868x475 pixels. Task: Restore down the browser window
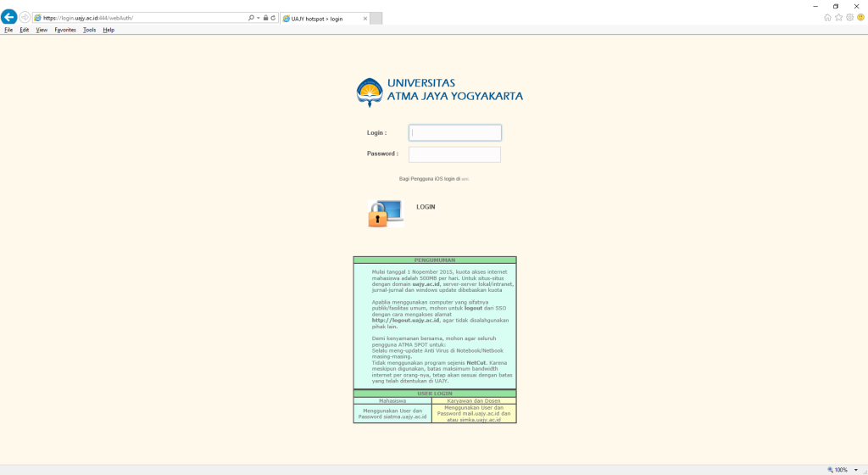836,6
